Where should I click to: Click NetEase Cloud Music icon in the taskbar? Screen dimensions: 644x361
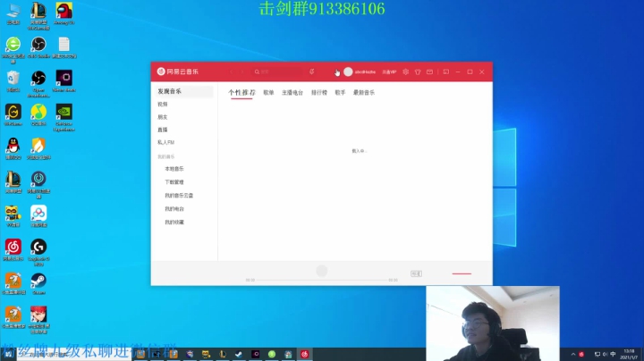(x=305, y=354)
